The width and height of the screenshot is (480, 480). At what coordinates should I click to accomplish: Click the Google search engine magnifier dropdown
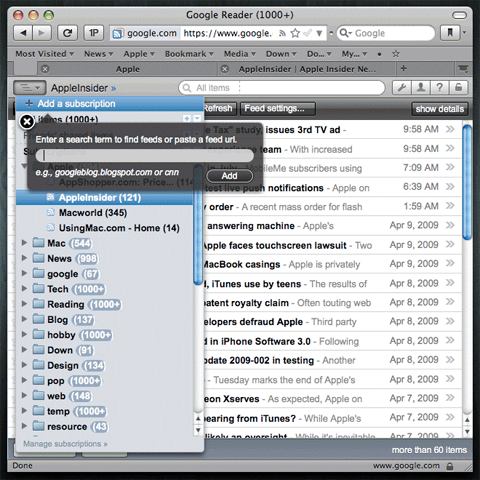point(345,33)
